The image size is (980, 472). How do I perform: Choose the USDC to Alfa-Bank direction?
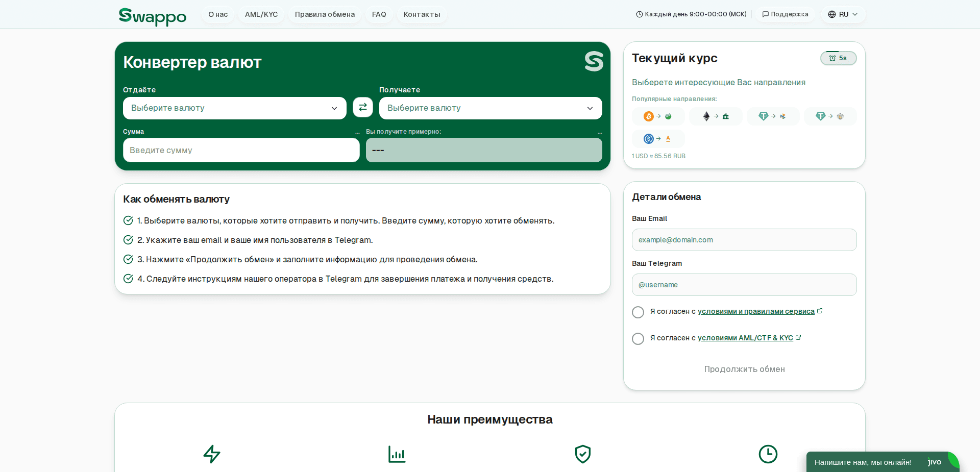click(x=658, y=138)
